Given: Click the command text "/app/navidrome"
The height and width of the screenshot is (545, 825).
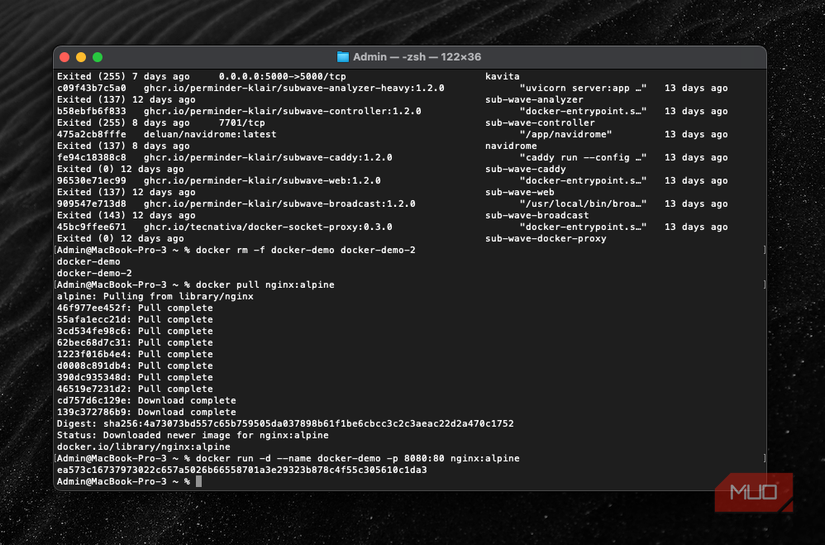Looking at the screenshot, I should pos(566,134).
